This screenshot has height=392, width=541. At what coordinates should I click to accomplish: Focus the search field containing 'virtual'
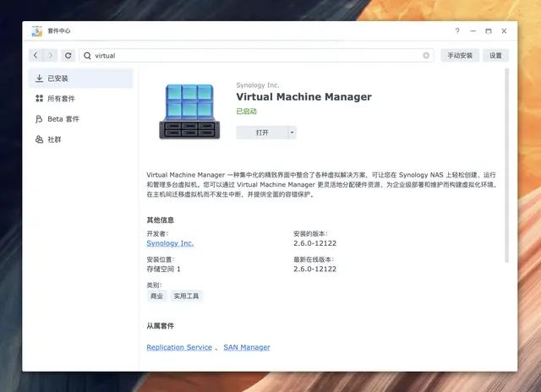click(256, 56)
